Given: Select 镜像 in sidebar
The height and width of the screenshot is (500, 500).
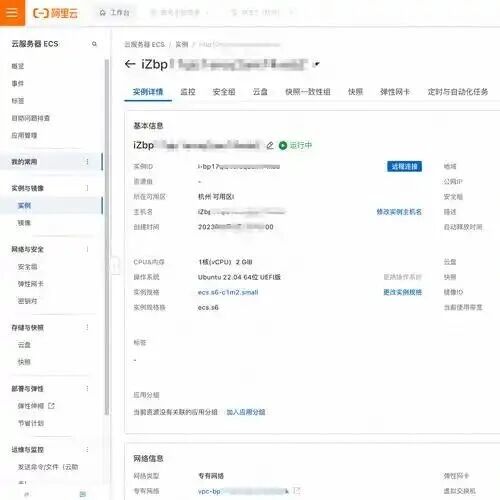Looking at the screenshot, I should [24, 223].
